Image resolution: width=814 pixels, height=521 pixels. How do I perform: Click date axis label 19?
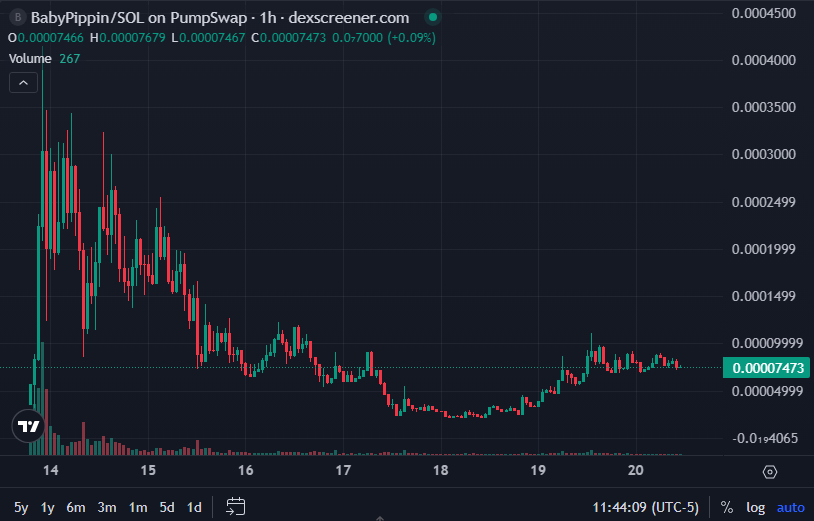click(x=538, y=471)
